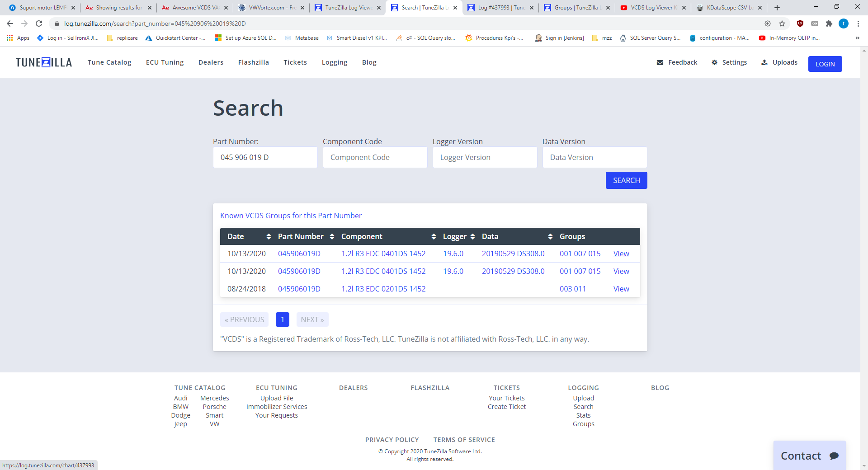Image resolution: width=868 pixels, height=470 pixels.
Task: Open a new browser tab
Action: pyautogui.click(x=777, y=8)
